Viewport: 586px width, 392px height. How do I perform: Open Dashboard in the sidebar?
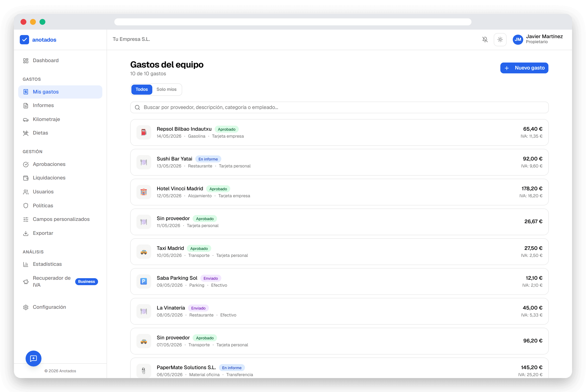click(60, 61)
